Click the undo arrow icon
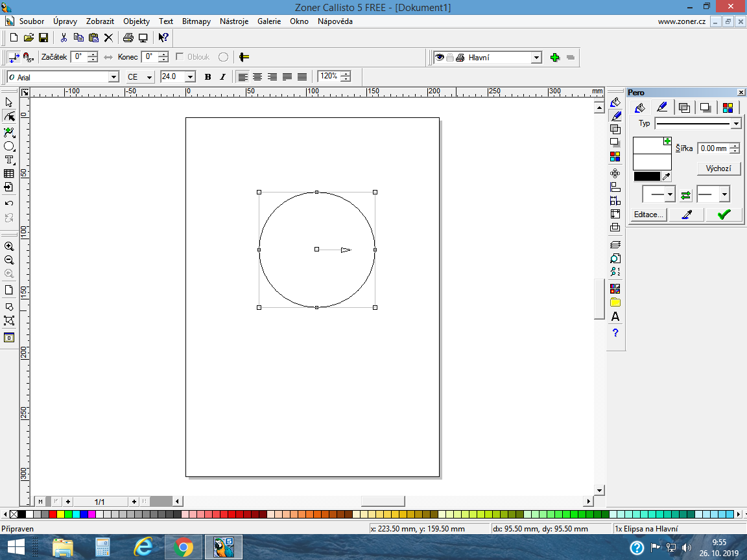 coord(9,204)
